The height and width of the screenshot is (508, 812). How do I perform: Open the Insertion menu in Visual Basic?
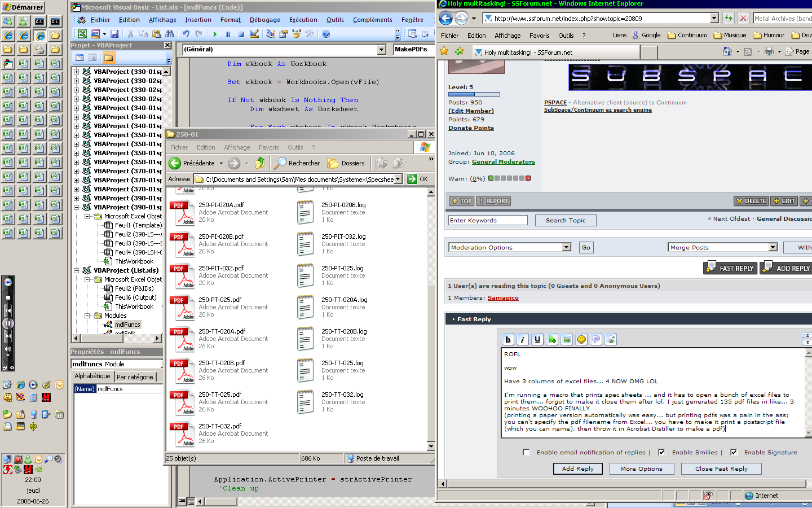198,20
